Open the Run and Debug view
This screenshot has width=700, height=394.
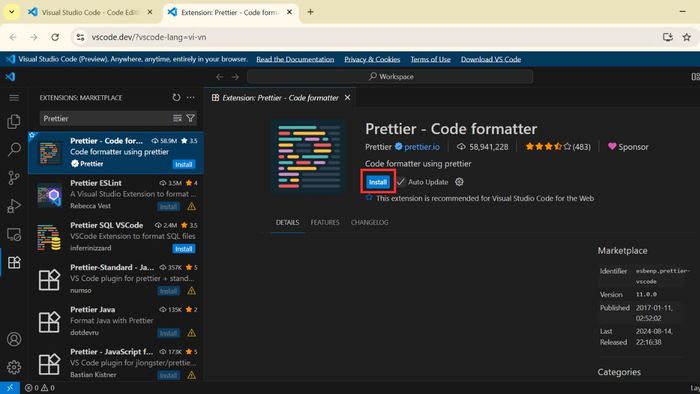click(14, 206)
